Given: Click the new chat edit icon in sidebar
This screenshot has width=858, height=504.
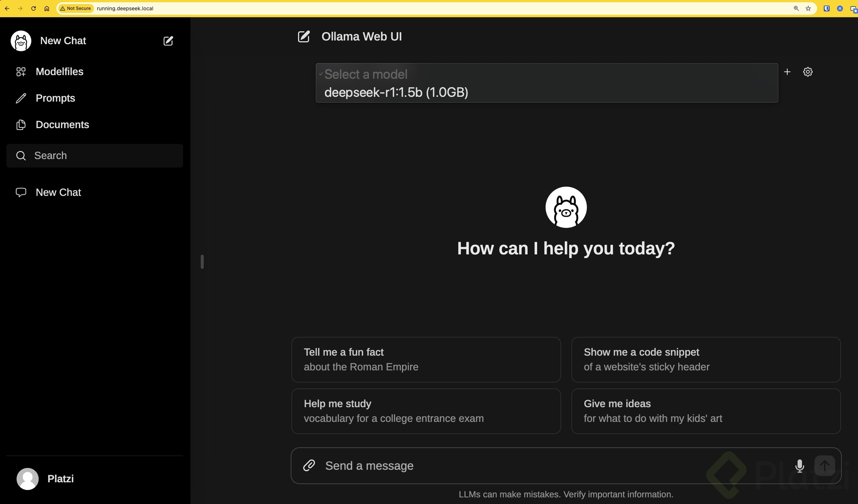Looking at the screenshot, I should pos(168,41).
